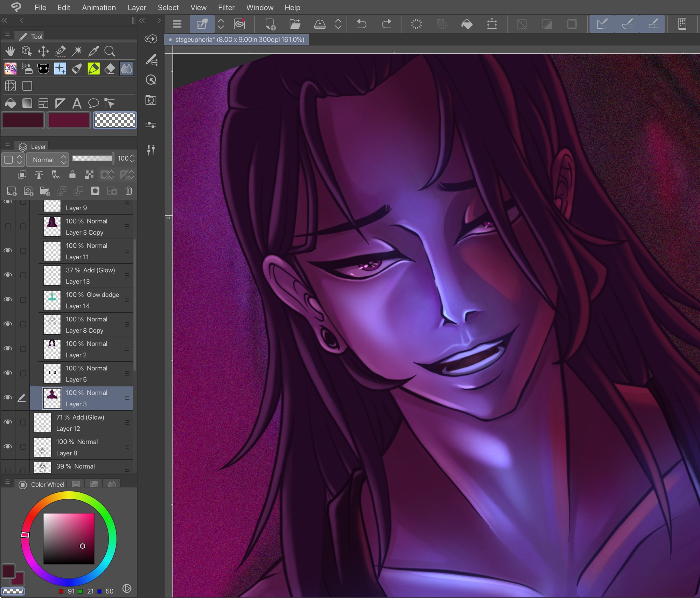The height and width of the screenshot is (598, 700).
Task: Open the File menu
Action: [41, 7]
